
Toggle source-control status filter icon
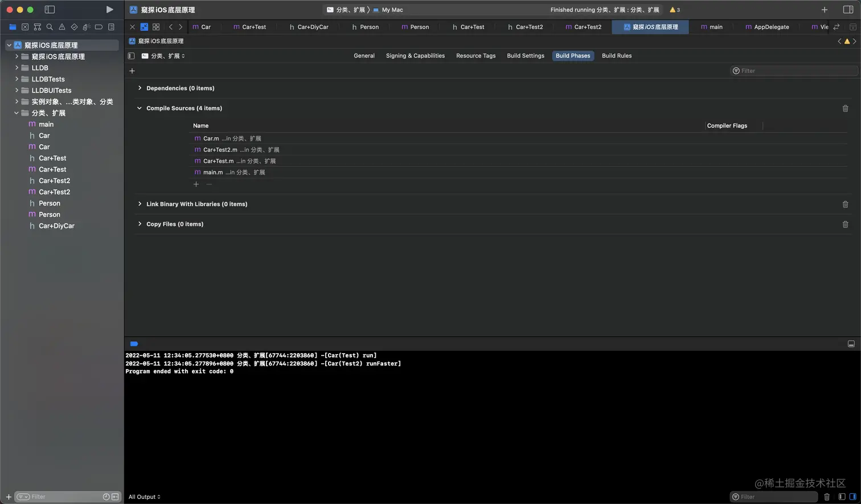(115, 497)
